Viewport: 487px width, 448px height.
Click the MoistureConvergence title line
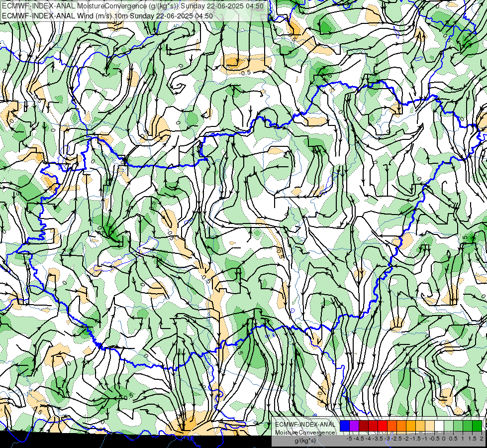click(x=133, y=6)
